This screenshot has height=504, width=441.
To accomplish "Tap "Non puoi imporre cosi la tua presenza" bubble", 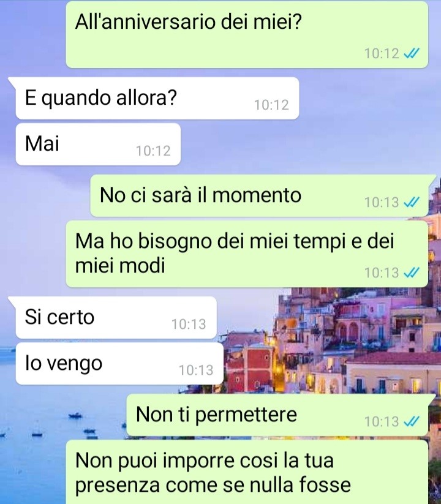I will coord(247,472).
